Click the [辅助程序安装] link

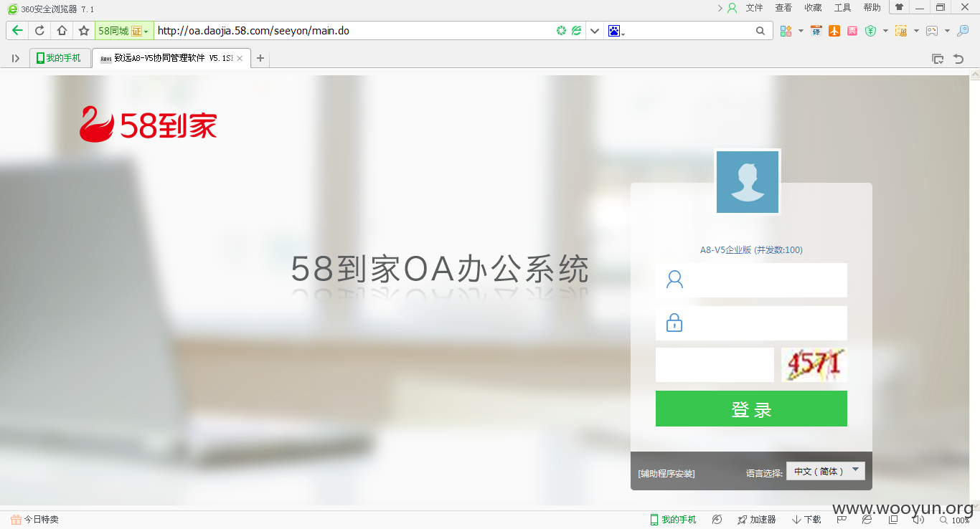(666, 473)
